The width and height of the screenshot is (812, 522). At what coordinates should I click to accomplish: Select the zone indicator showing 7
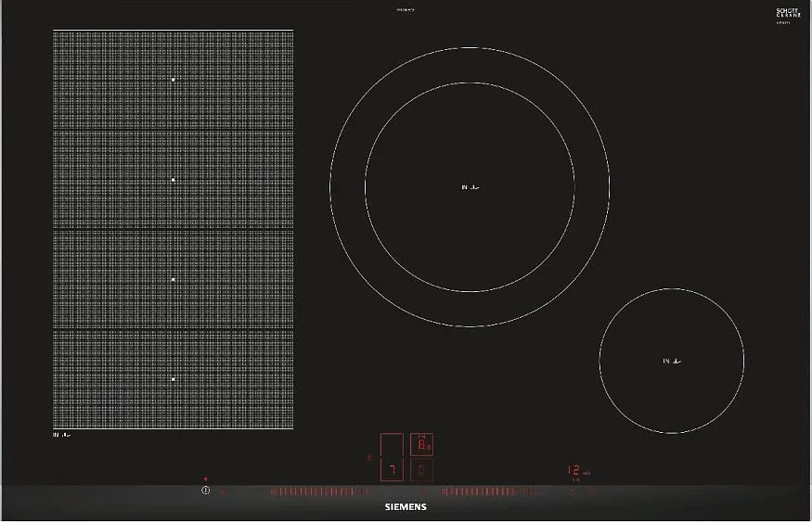tap(392, 471)
